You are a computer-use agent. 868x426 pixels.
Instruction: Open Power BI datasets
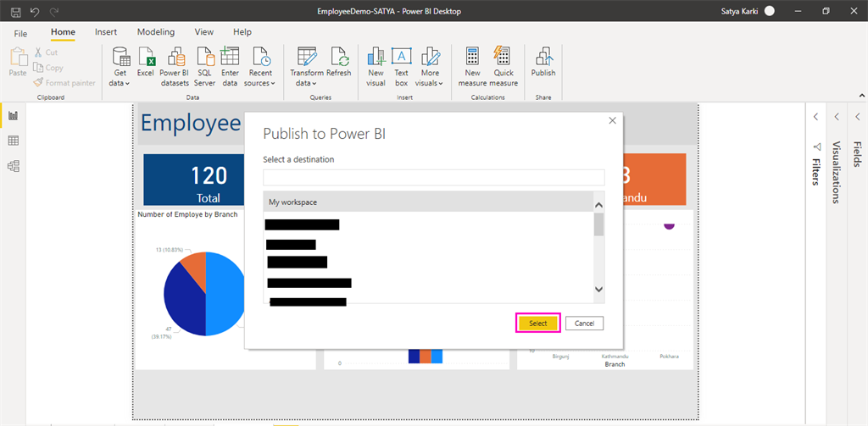(175, 66)
